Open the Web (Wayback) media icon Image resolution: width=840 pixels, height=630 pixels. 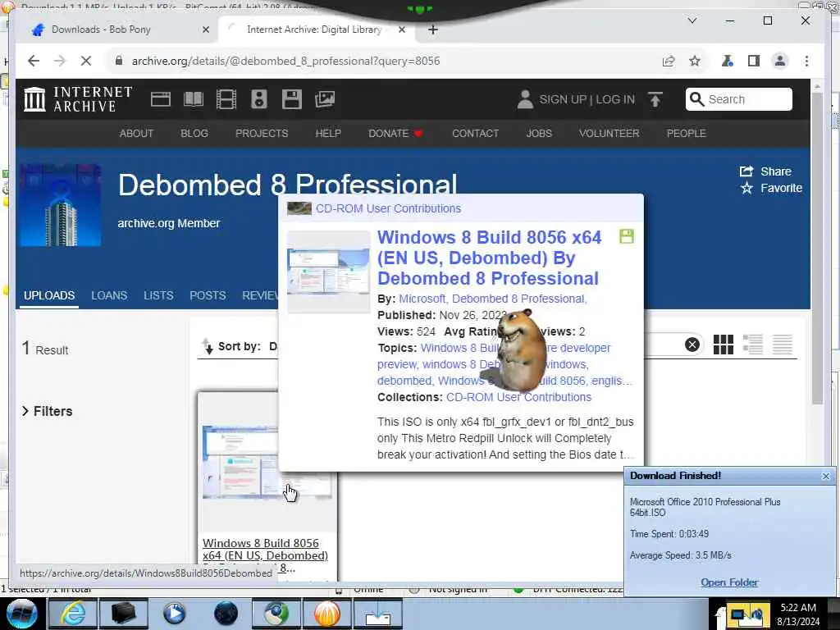[160, 99]
